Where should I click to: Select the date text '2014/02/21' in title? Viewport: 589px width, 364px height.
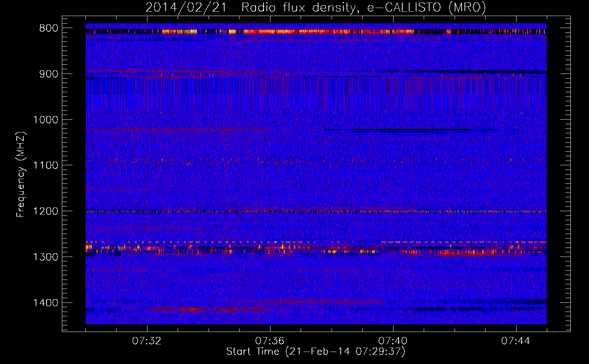point(186,7)
